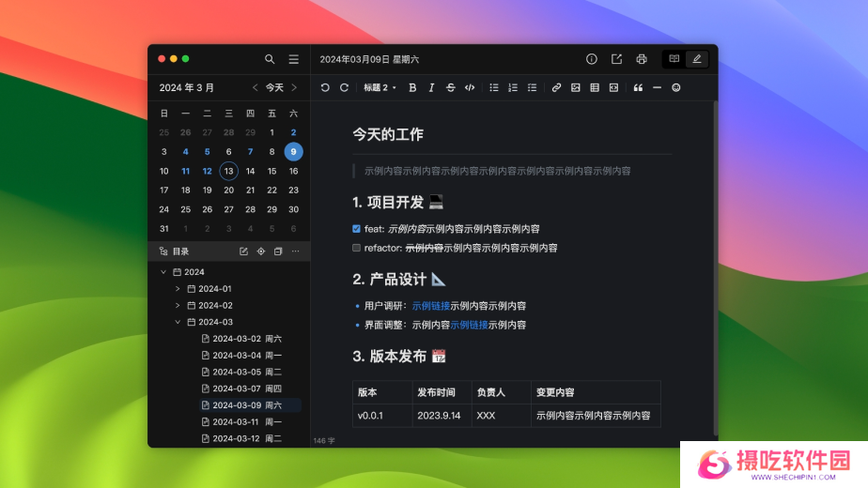Select March 20 on the calendar

[x=228, y=190]
